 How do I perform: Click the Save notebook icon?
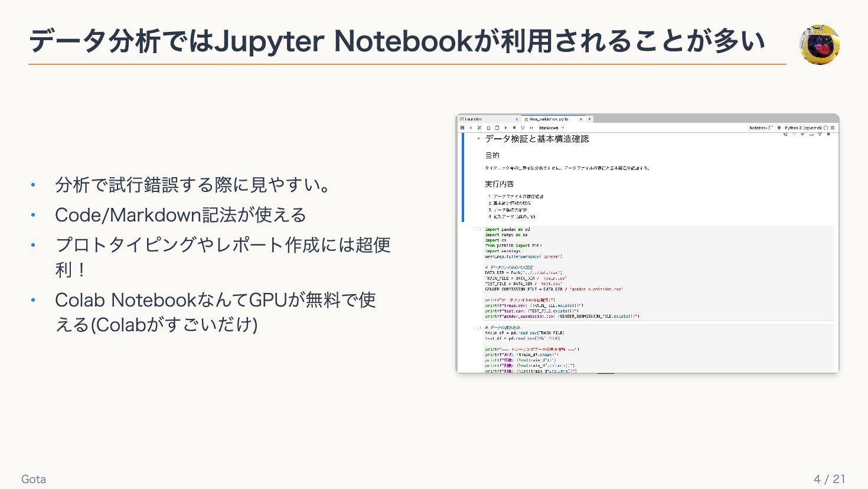(462, 128)
